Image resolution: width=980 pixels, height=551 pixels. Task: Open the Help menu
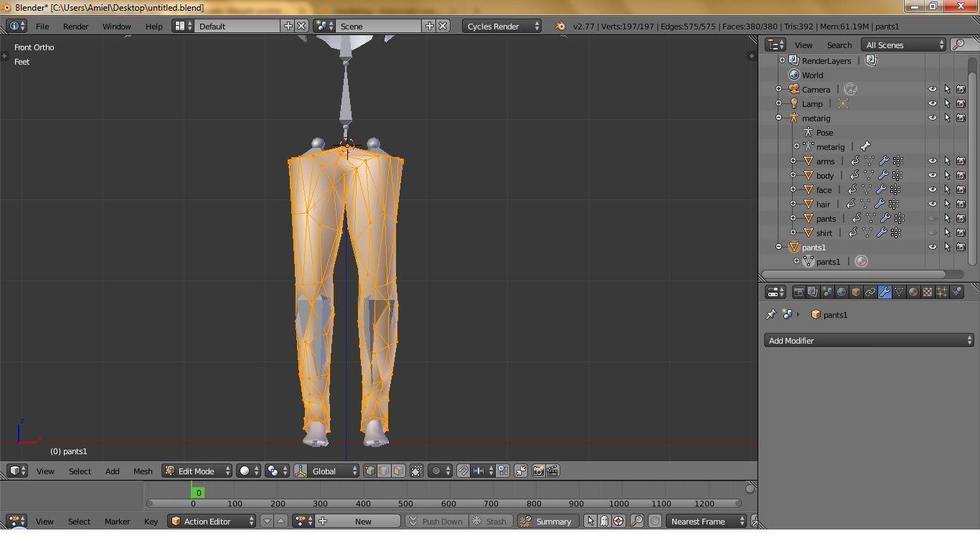click(154, 26)
